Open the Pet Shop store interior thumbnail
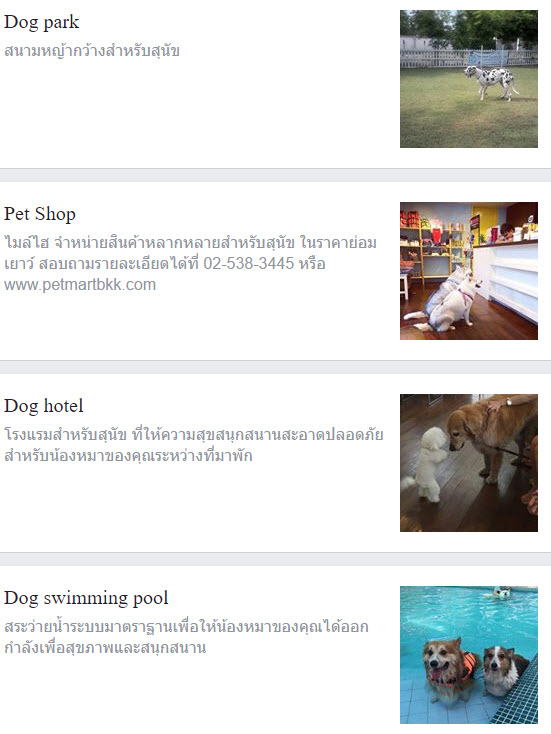551x734 pixels. click(469, 271)
